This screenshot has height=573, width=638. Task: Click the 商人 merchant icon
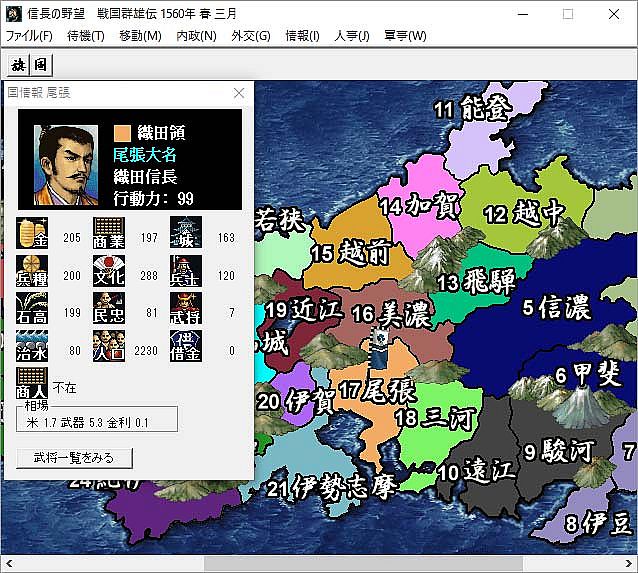[x=32, y=383]
